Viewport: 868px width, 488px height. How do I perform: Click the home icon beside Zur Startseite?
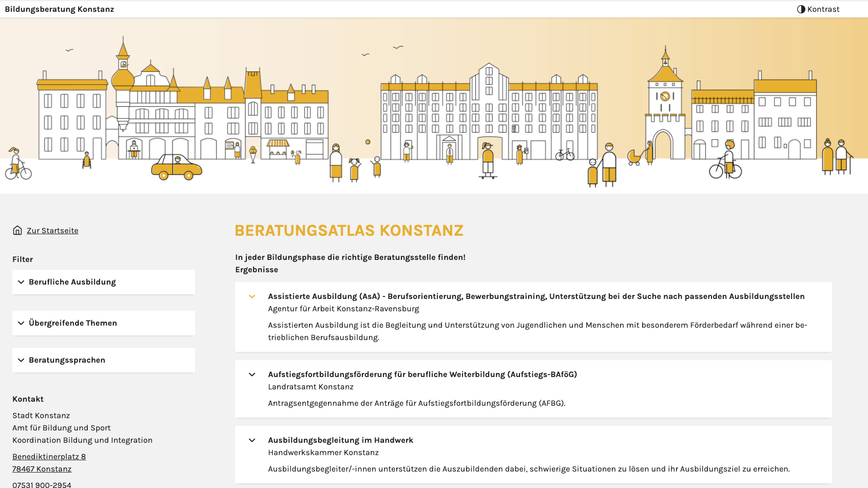pyautogui.click(x=17, y=230)
